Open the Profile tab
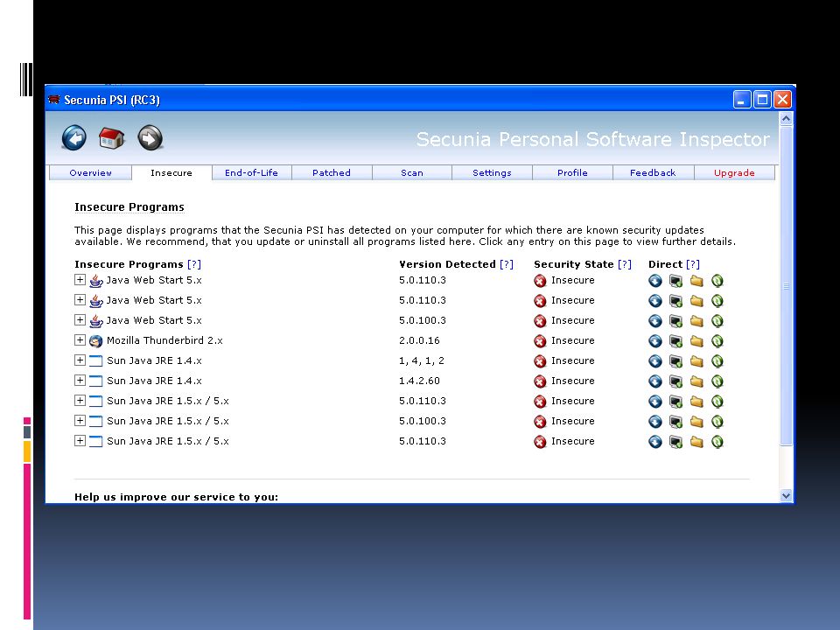Viewport: 840px width, 630px height. (x=572, y=172)
